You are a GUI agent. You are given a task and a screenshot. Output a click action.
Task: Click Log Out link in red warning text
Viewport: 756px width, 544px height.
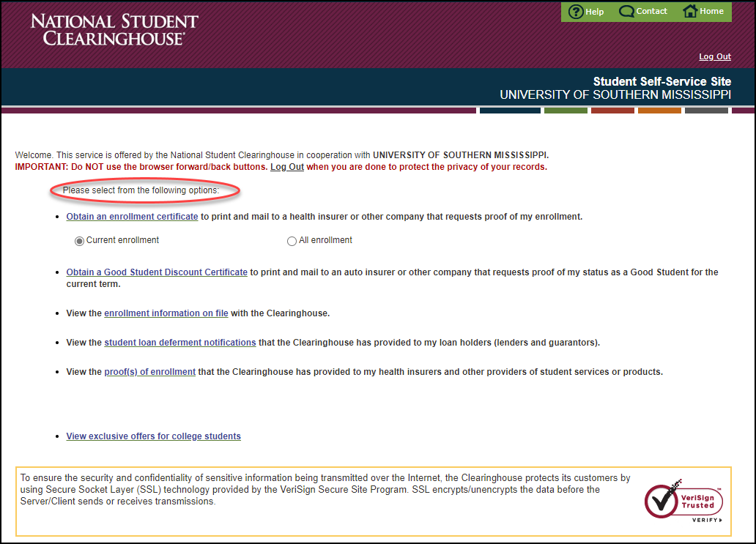click(287, 167)
